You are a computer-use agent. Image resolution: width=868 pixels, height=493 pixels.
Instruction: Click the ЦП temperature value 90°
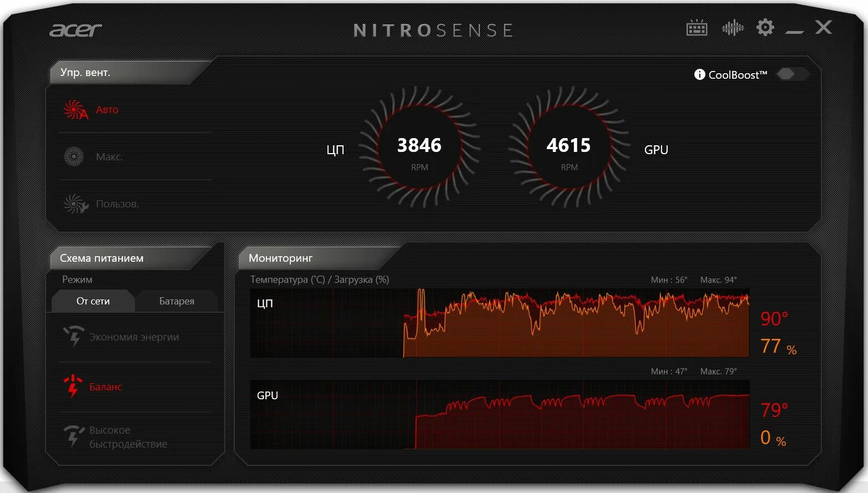click(774, 319)
